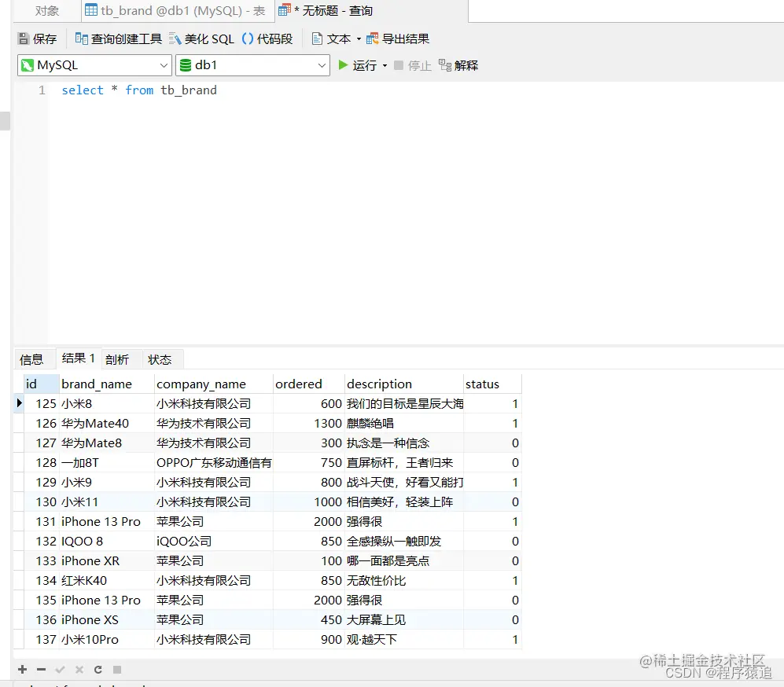Click the grayed Stop (停止) button
Image resolution: width=784 pixels, height=687 pixels.
[413, 65]
